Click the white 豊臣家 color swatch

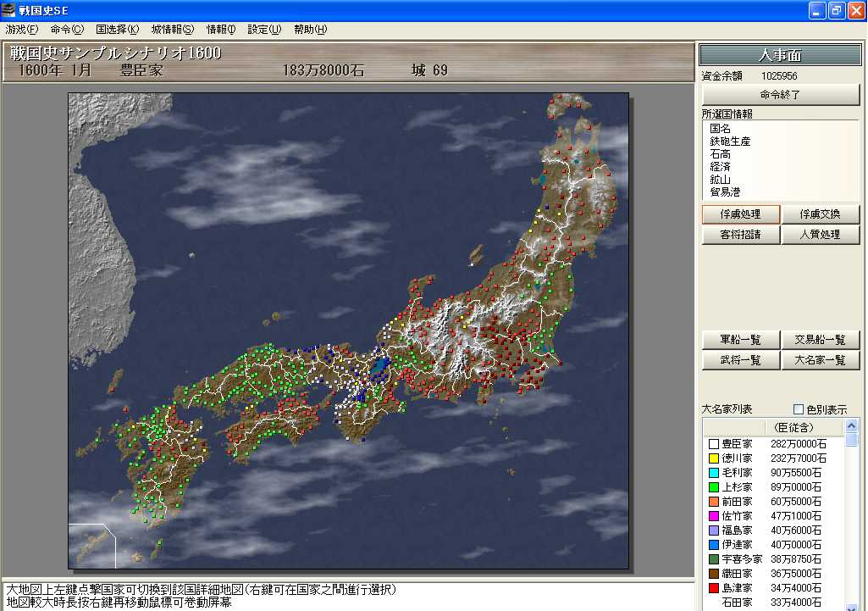tap(714, 444)
